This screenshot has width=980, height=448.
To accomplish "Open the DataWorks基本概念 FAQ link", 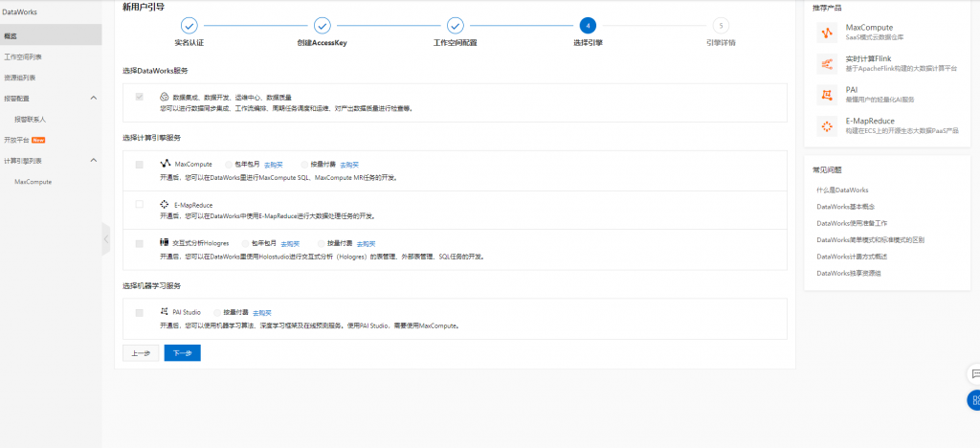I will (848, 206).
